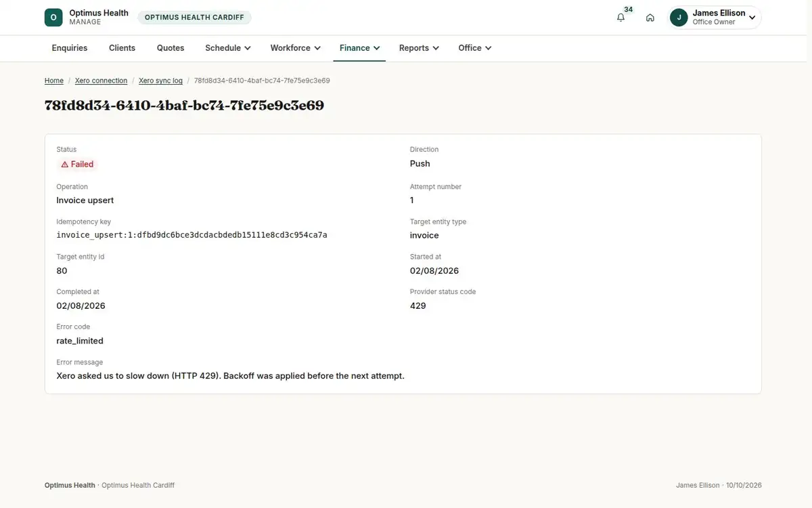Click the sync ID in the breadcrumb trail
812x508 pixels.
(262, 81)
